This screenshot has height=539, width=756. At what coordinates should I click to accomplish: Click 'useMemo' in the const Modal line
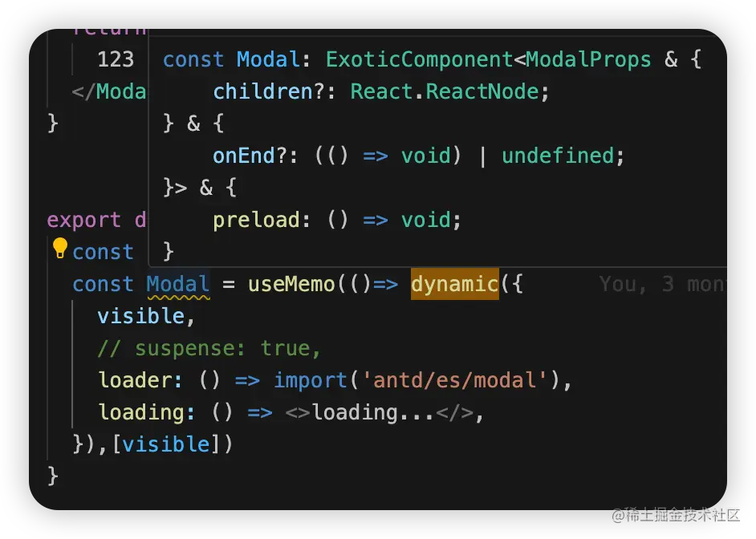point(291,284)
